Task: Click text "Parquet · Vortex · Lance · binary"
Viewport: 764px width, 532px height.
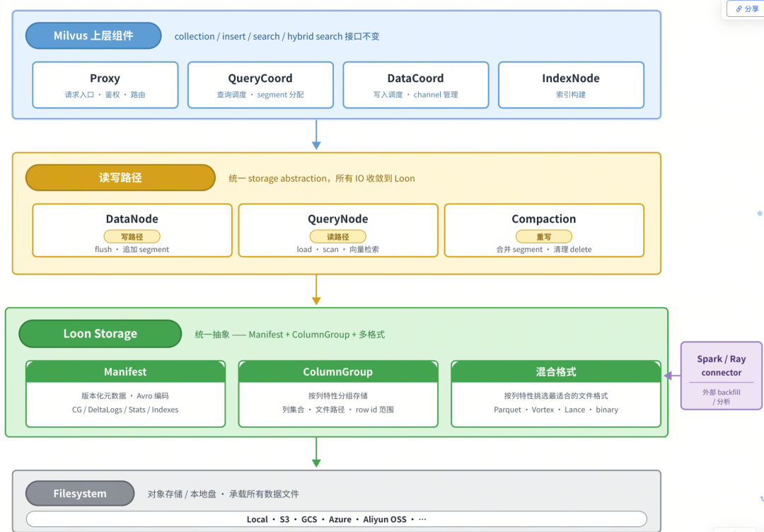Action: coord(556,410)
